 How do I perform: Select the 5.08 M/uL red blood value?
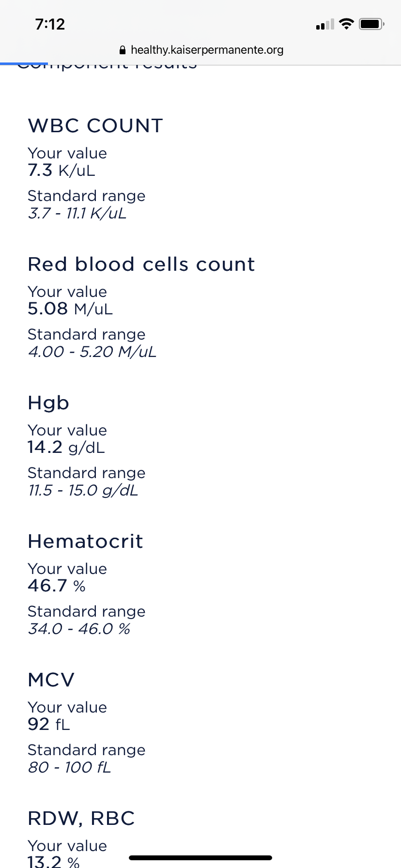point(70,309)
